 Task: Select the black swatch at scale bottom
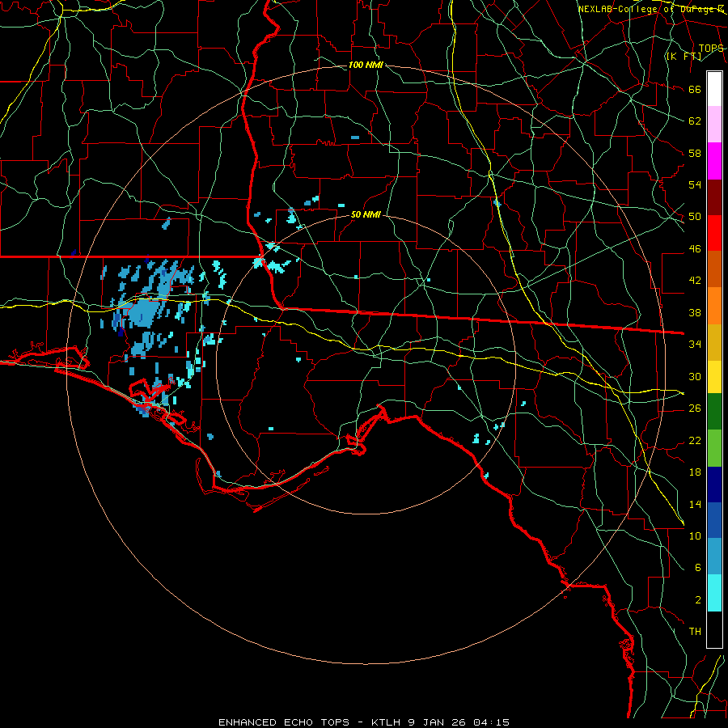pyautogui.click(x=714, y=629)
